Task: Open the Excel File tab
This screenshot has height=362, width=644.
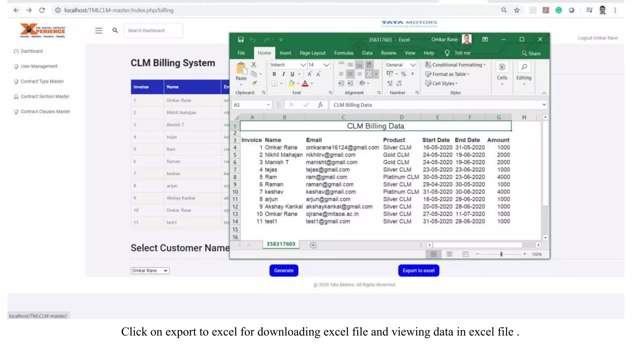Action: [x=241, y=53]
